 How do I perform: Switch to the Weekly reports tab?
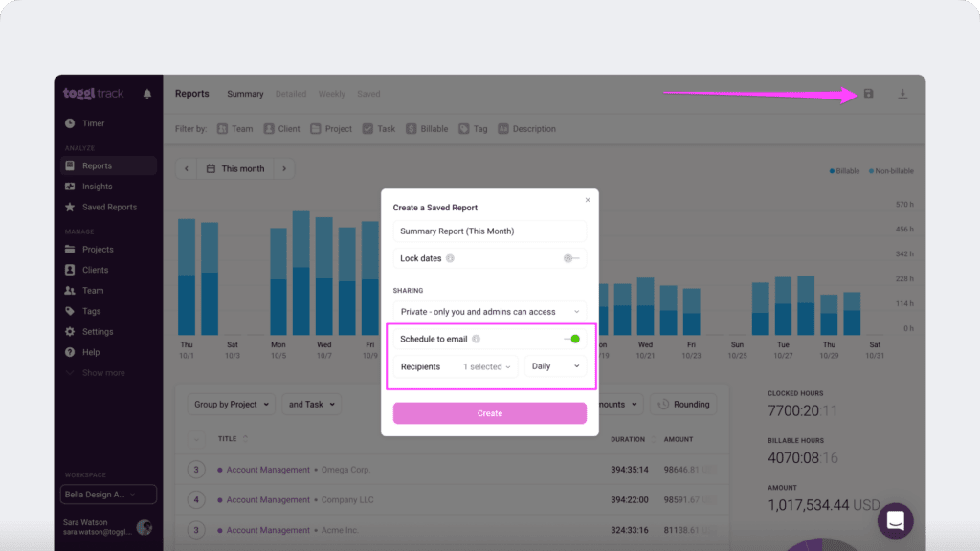(x=331, y=94)
